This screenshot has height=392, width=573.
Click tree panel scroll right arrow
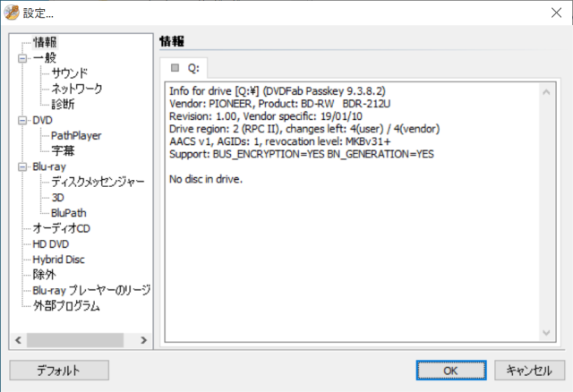point(143,340)
